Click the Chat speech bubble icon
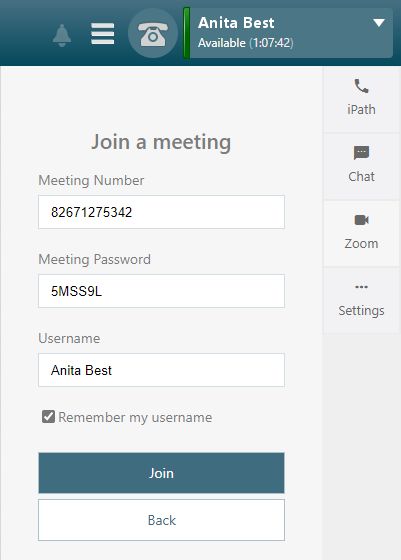401x560 pixels. pyautogui.click(x=361, y=153)
